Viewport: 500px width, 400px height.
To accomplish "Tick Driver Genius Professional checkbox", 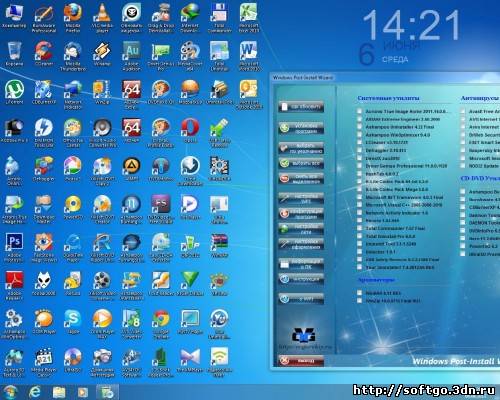I will (x=359, y=166).
